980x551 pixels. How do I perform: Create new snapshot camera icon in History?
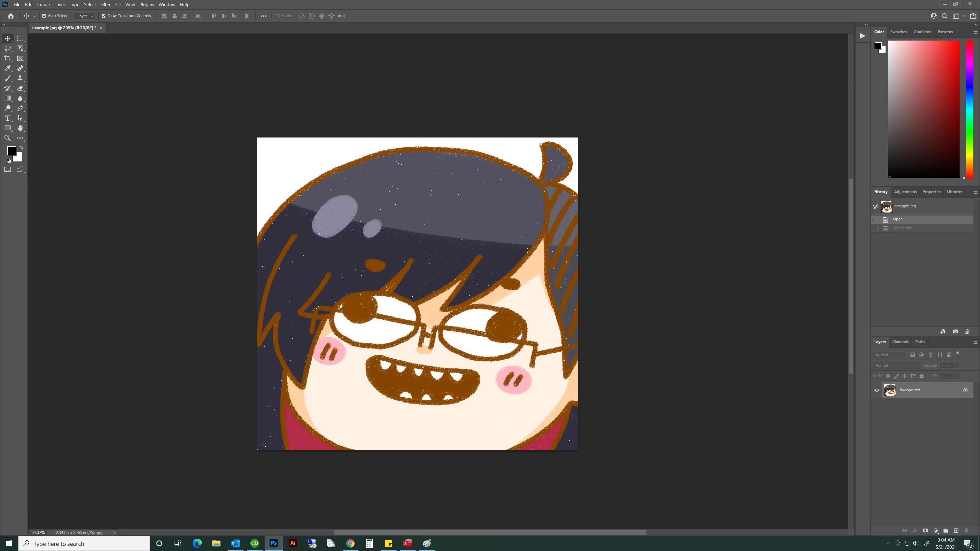coord(955,332)
